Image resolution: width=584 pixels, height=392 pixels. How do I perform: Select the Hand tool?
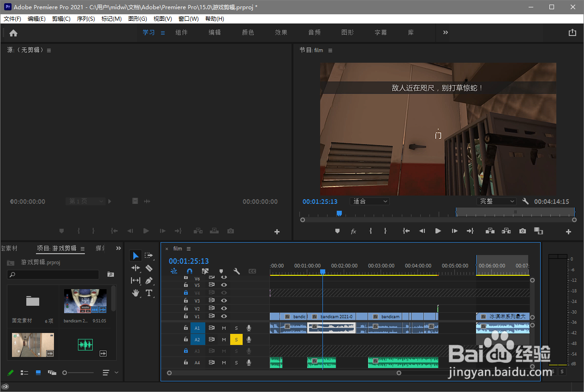tap(136, 293)
